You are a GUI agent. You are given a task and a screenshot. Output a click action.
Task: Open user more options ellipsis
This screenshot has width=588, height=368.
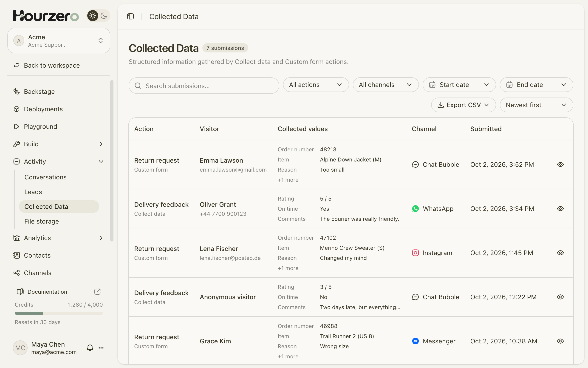click(x=101, y=348)
